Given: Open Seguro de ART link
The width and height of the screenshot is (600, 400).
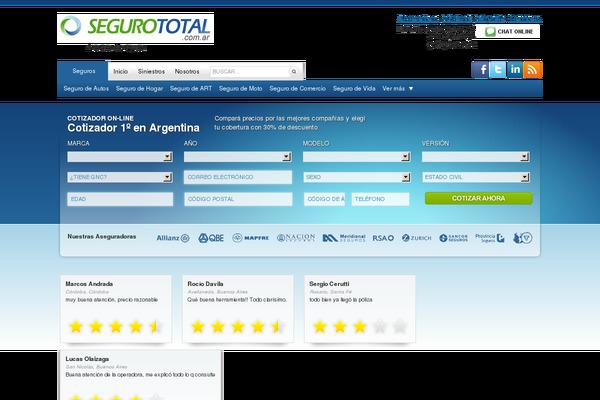Looking at the screenshot, I should [191, 88].
